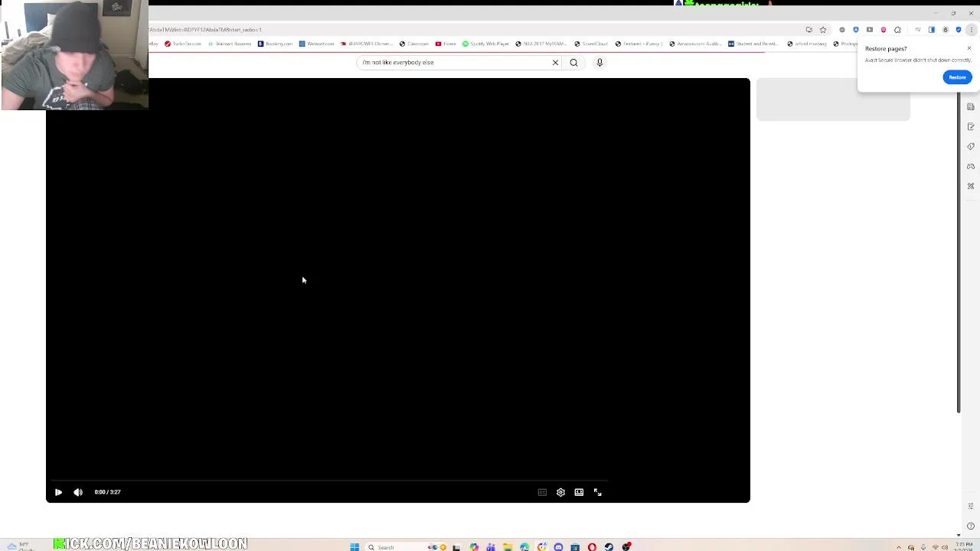Open Discord from the taskbar
The height and width of the screenshot is (551, 980).
point(558,547)
